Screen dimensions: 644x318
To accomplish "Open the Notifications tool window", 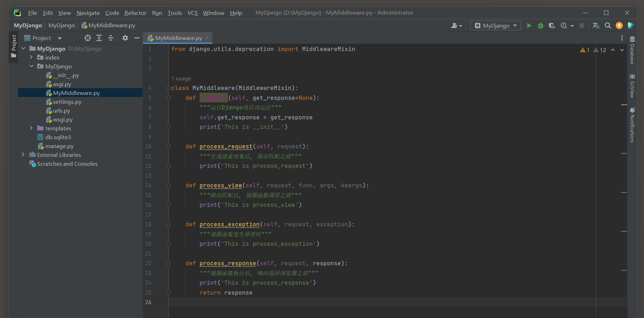I will click(632, 125).
